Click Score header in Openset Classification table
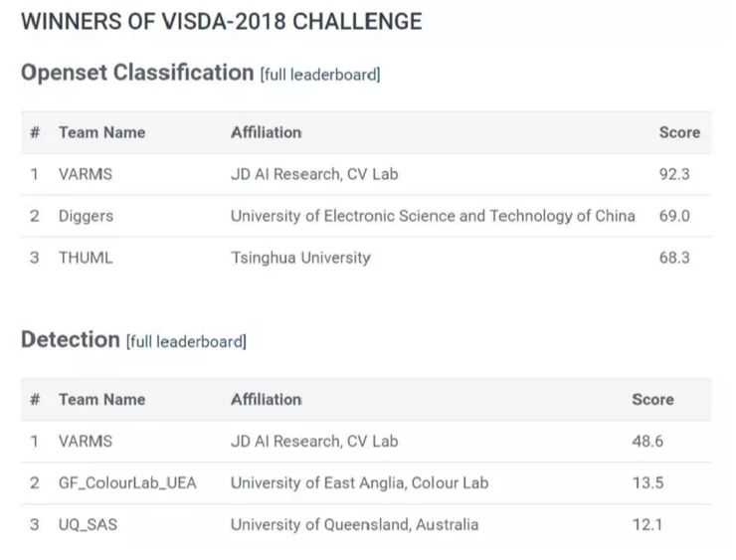The image size is (736, 560). [679, 132]
